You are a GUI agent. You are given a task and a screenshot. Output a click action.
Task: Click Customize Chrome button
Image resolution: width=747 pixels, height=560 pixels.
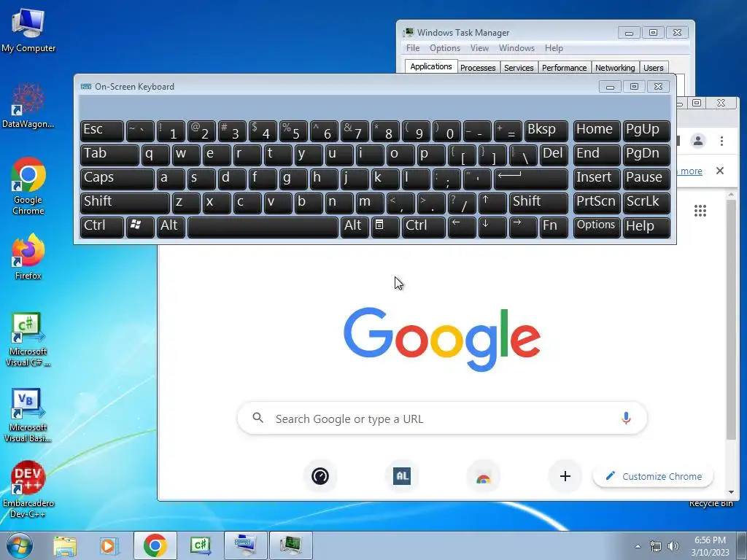click(653, 476)
